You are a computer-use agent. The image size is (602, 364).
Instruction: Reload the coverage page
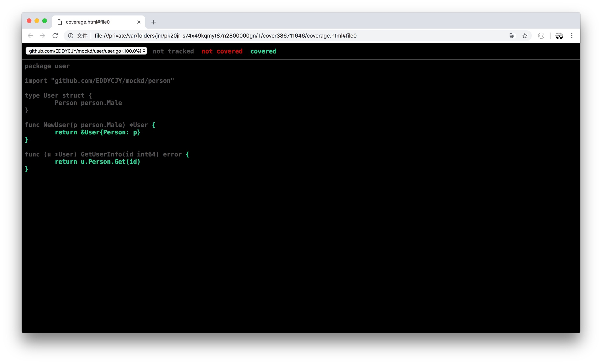click(x=55, y=36)
